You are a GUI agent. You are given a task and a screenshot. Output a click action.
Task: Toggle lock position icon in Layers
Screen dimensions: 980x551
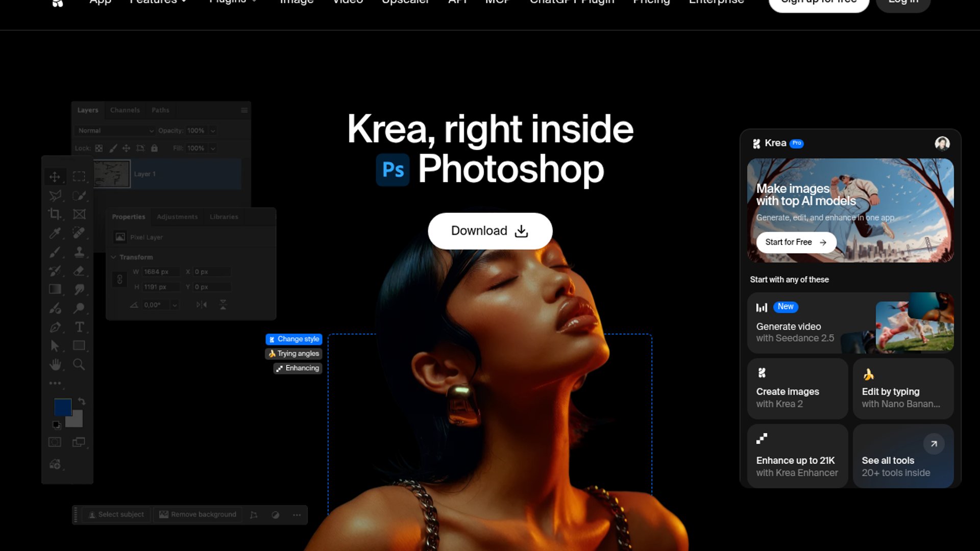(126, 148)
